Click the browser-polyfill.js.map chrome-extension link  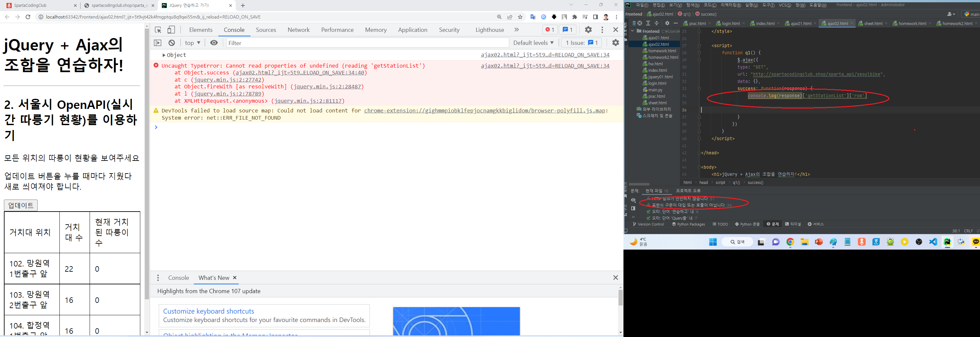[x=485, y=111]
